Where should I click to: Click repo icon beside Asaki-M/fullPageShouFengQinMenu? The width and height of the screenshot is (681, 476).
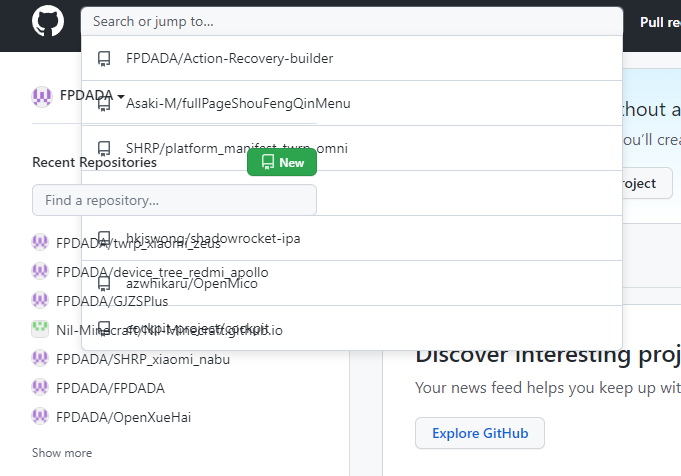point(104,104)
